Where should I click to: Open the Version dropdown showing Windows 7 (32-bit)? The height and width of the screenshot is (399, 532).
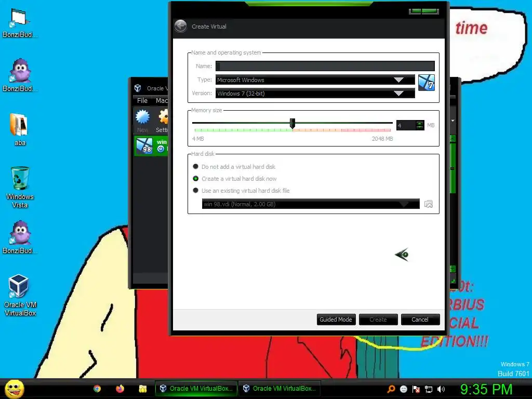[x=315, y=94]
